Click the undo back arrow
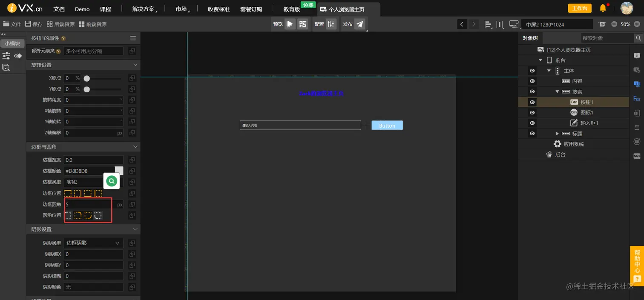The height and width of the screenshot is (300, 644). (462, 24)
